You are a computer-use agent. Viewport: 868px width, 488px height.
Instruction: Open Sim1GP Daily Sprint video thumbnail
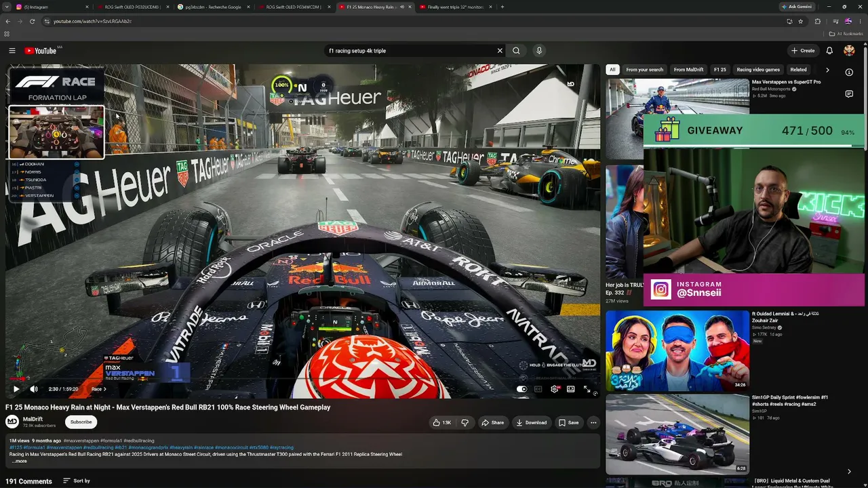tap(677, 434)
